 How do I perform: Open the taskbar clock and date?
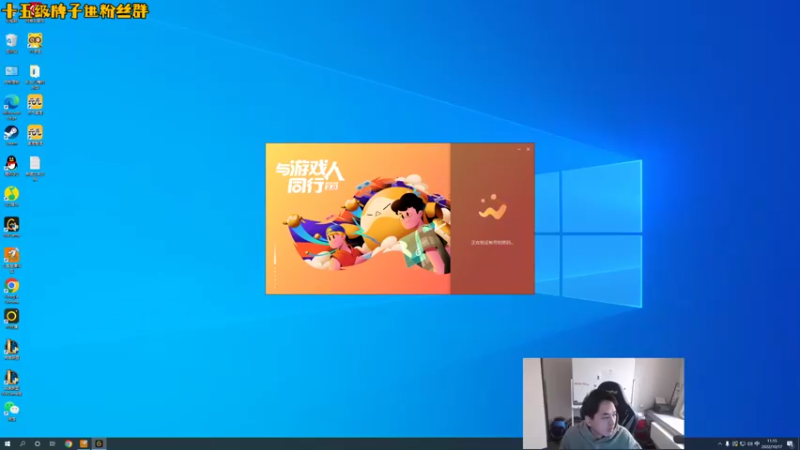click(x=772, y=444)
